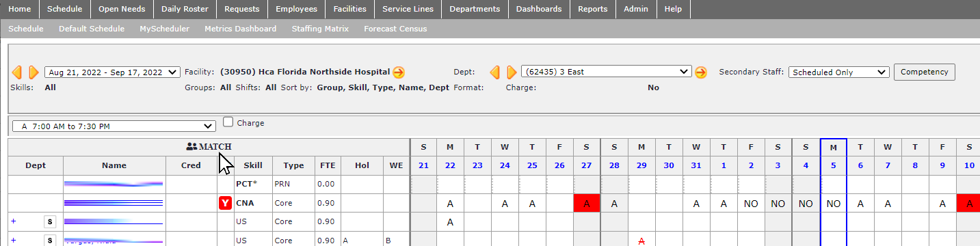Click the Name column header
980x246 pixels.
pos(114,165)
